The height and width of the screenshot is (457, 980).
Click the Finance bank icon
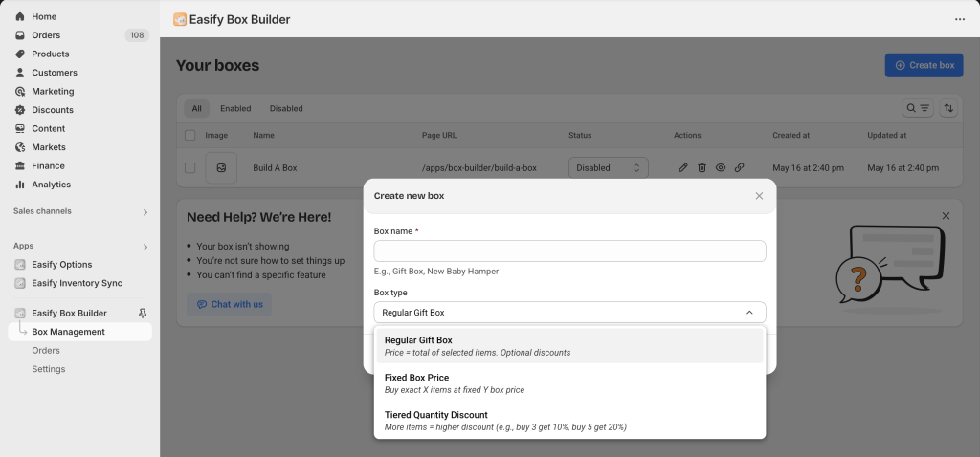click(x=20, y=166)
